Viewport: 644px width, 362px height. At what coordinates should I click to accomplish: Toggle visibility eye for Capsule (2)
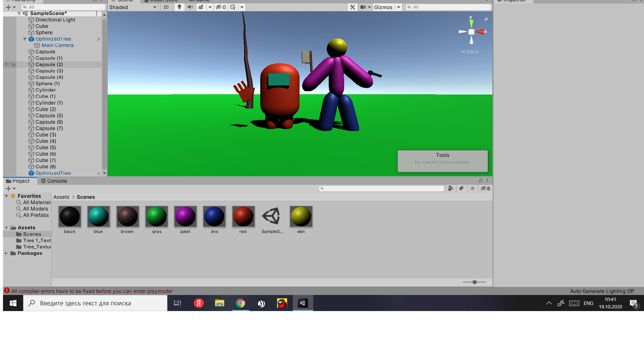pos(6,64)
